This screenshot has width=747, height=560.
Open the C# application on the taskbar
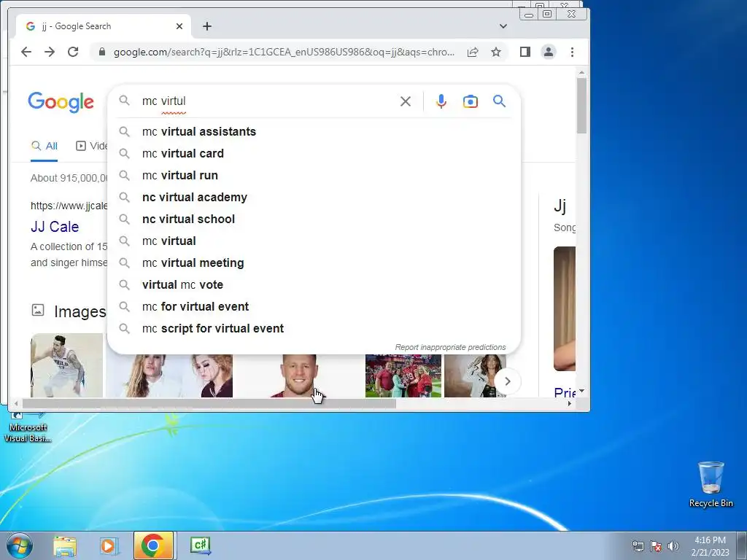click(x=200, y=545)
